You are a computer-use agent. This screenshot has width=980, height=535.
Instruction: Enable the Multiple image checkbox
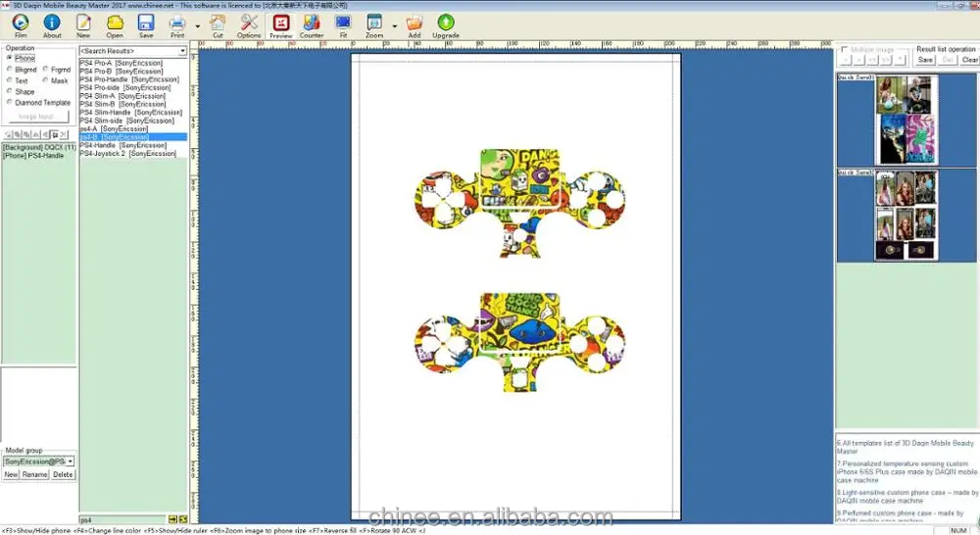[845, 49]
